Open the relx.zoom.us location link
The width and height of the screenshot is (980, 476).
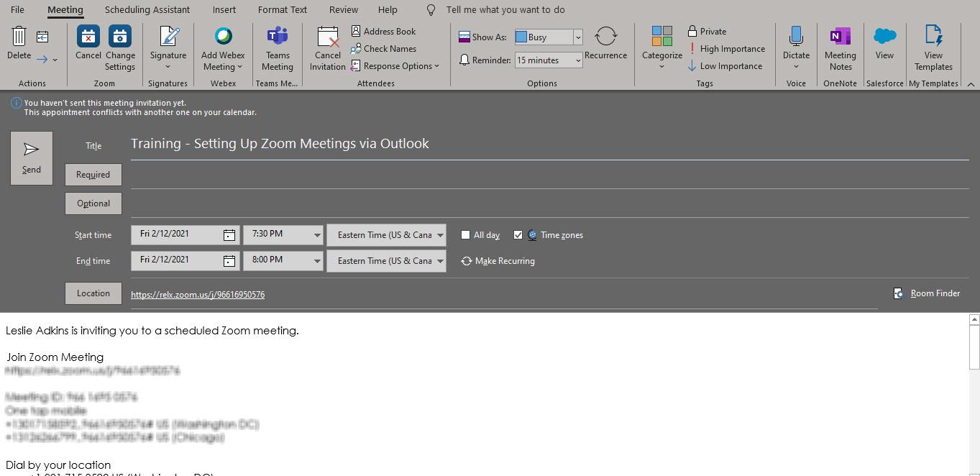[x=198, y=295]
